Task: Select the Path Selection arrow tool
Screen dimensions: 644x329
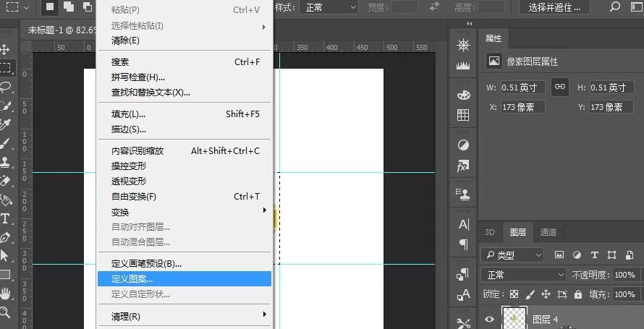Action: pos(5,255)
